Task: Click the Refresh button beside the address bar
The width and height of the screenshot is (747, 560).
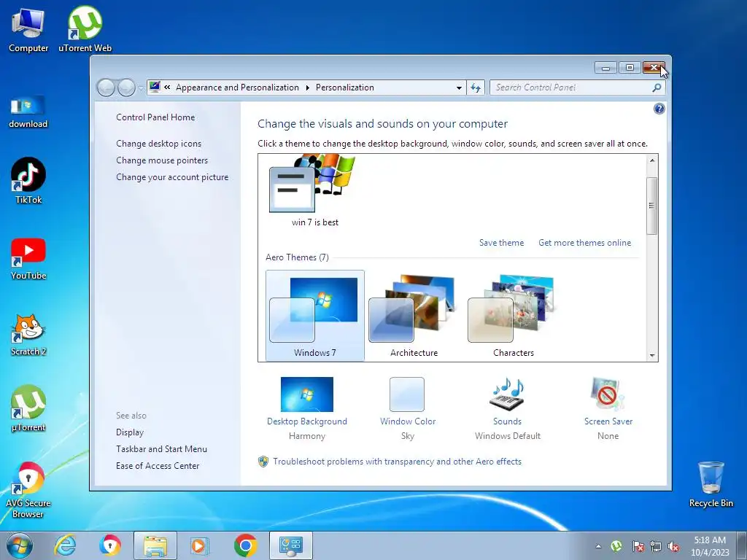Action: [x=476, y=87]
